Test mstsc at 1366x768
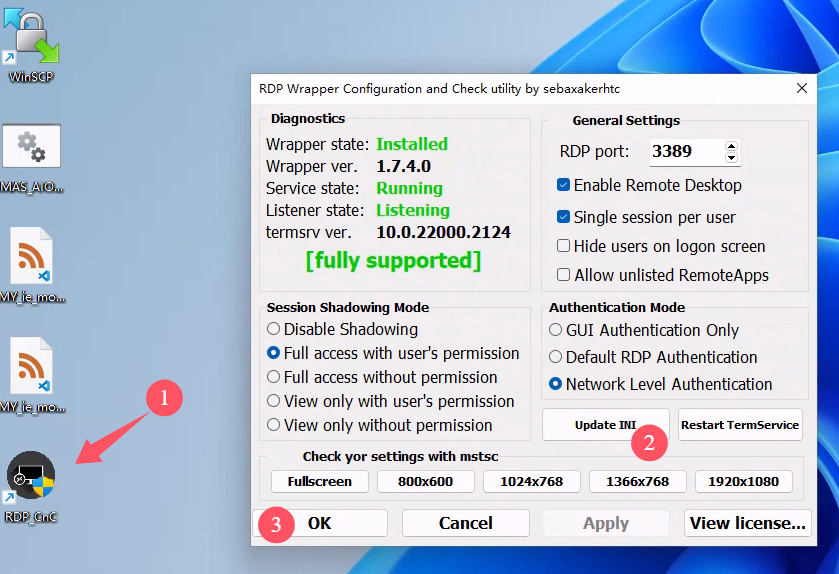 pyautogui.click(x=637, y=481)
